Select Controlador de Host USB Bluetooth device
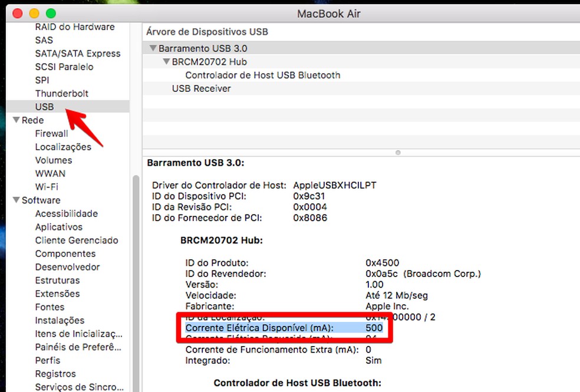Viewport: 580px width, 392px height. (263, 75)
